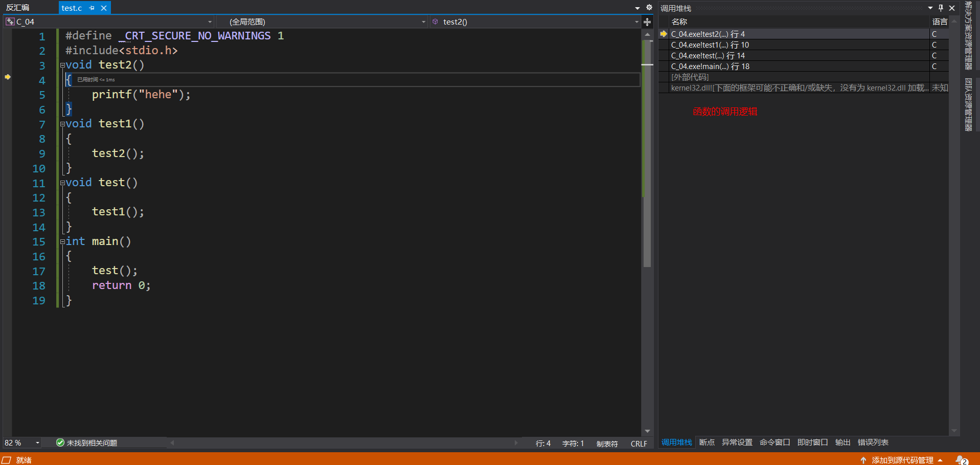Click the 语言 column header

coord(940,21)
